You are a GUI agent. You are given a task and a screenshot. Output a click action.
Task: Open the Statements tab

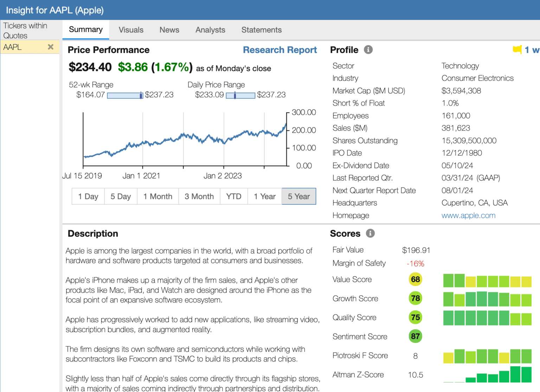click(x=262, y=30)
